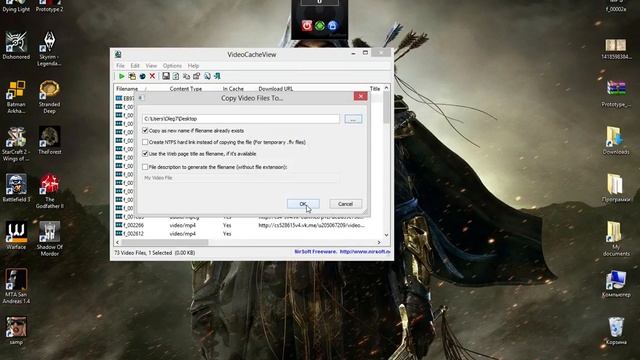Screen dimensions: 640x360
Task: Click the green button on top widget
Action: [x=320, y=26]
